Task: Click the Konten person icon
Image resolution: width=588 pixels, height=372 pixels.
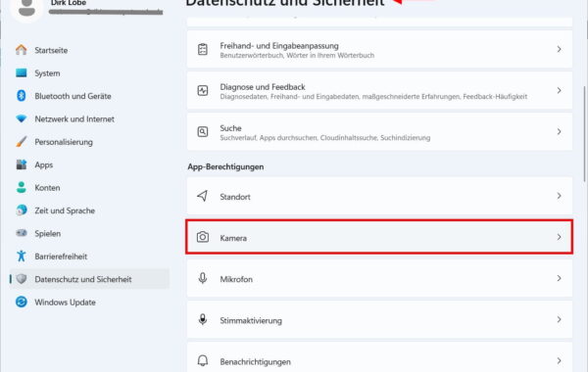Action: click(x=22, y=187)
